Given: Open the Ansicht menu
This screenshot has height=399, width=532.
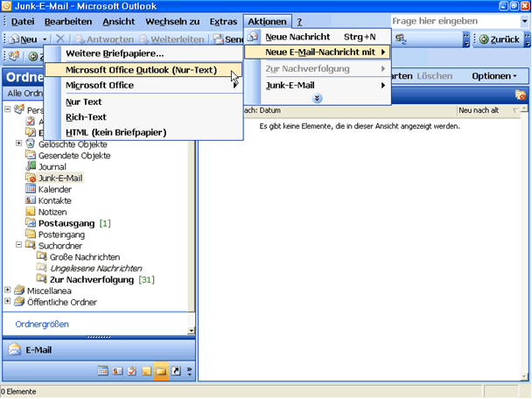Looking at the screenshot, I should click(119, 22).
